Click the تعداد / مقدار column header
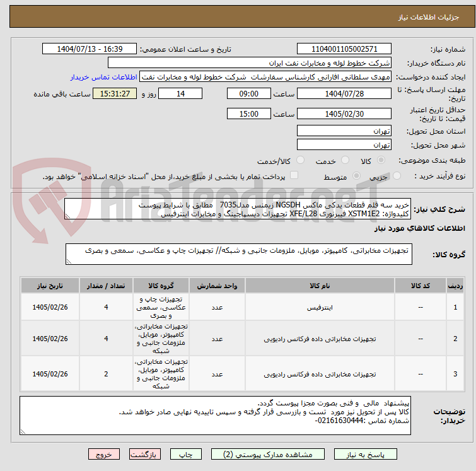 click(x=106, y=286)
